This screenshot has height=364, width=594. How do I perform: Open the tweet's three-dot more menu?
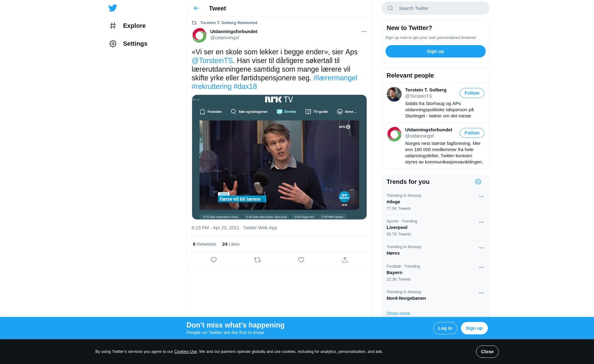point(364,32)
